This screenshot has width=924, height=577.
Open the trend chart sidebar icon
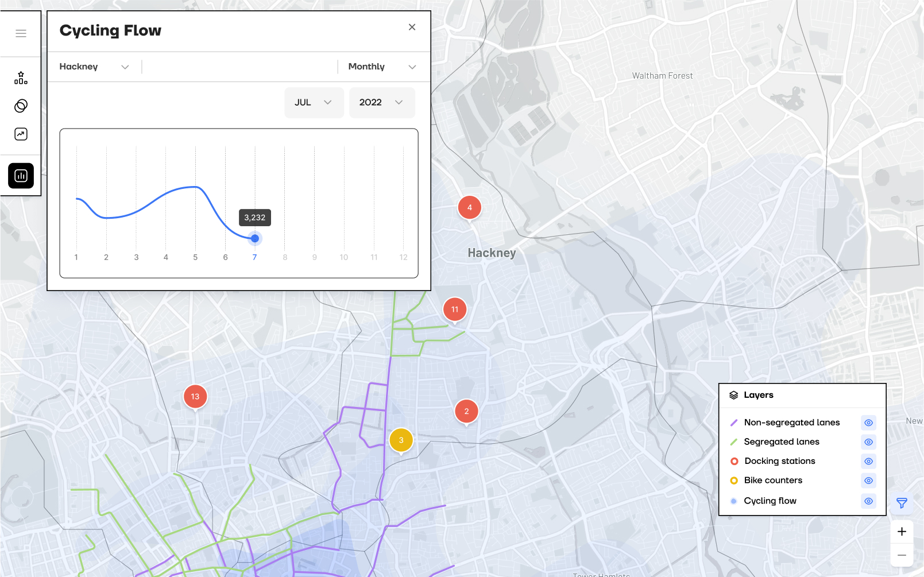coord(21,134)
